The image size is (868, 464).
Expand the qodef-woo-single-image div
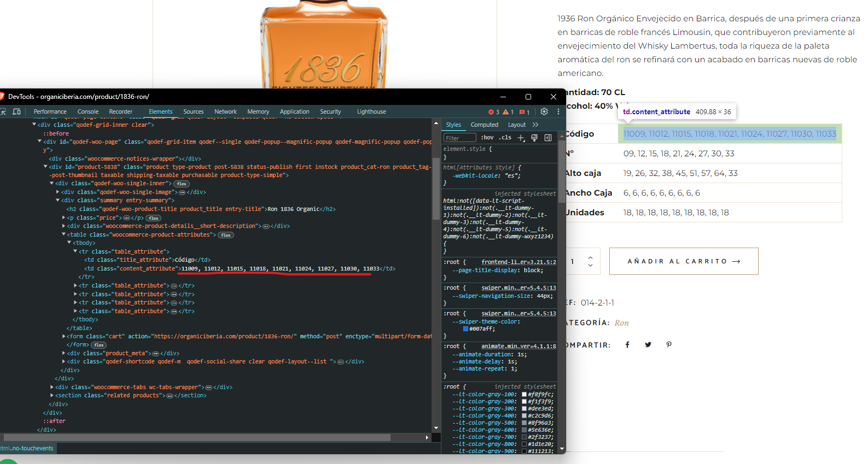click(57, 192)
